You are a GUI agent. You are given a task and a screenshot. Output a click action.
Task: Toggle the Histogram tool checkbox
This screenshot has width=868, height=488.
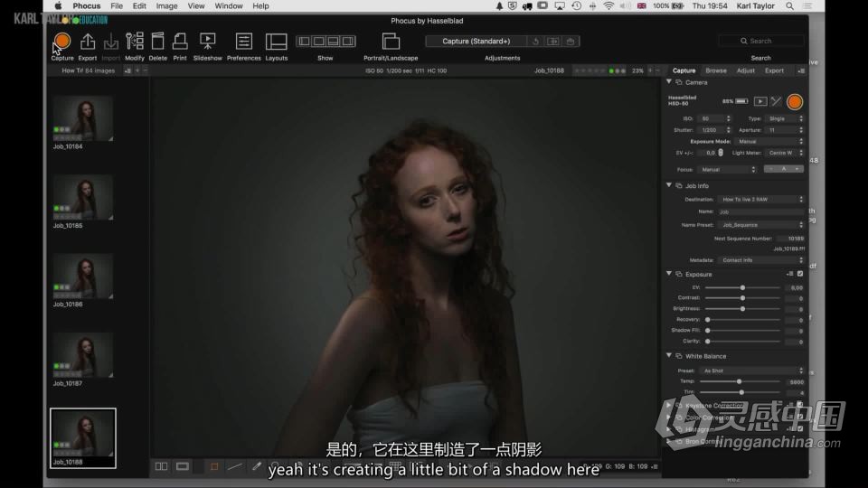coord(800,428)
